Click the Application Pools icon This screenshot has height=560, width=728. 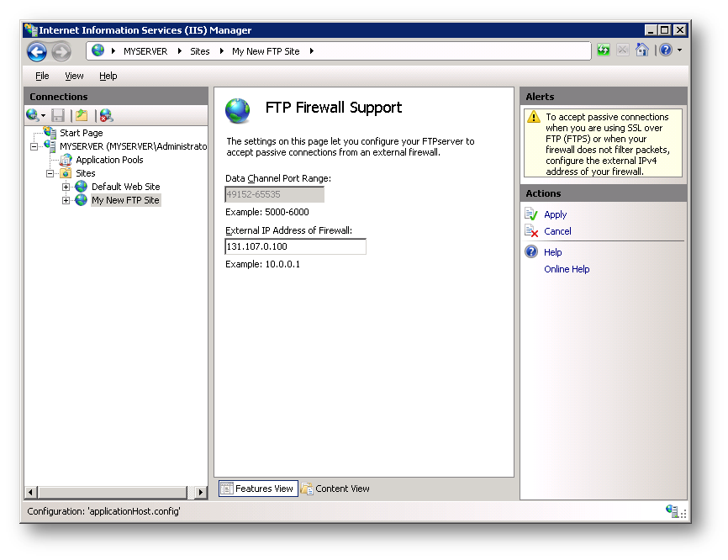coord(66,160)
